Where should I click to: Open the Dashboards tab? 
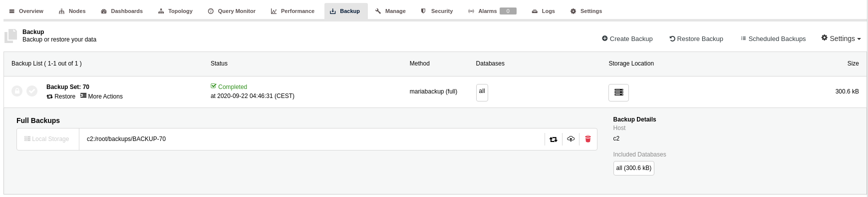[122, 11]
